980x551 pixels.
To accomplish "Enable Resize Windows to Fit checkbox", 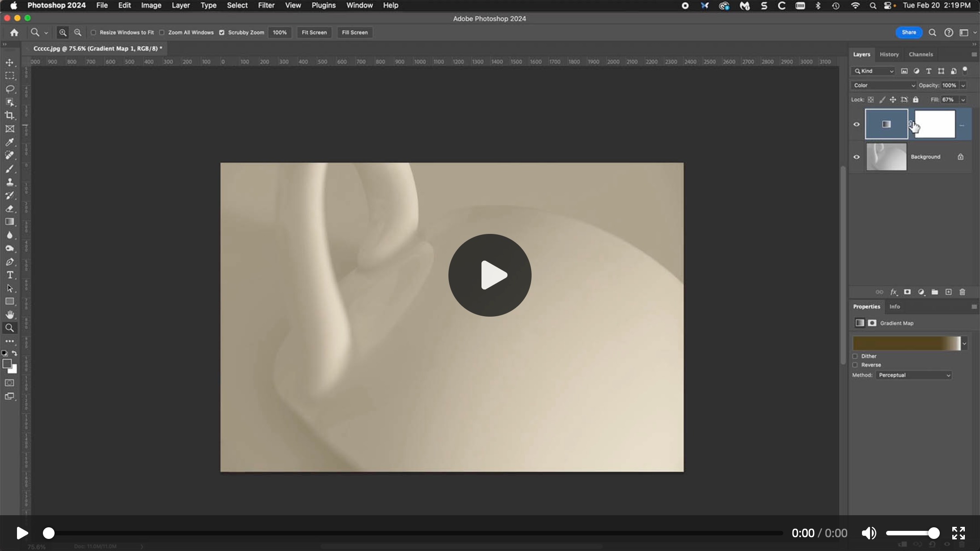I will click(x=93, y=33).
